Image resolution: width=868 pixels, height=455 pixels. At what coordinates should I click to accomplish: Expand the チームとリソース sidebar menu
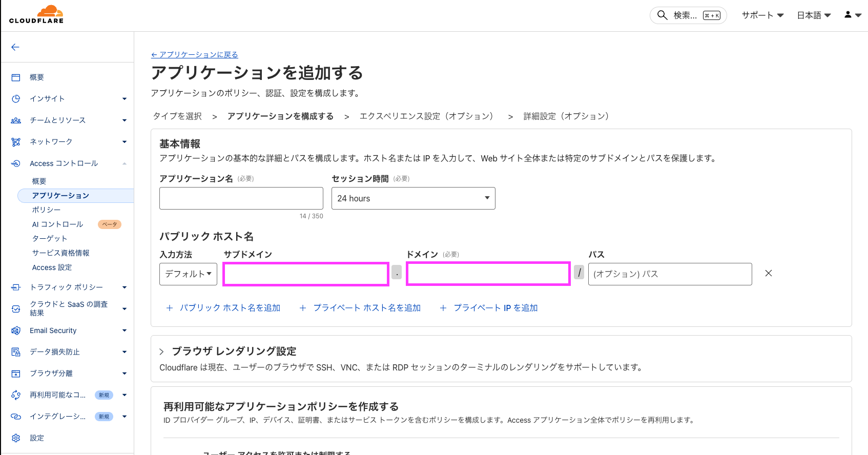pyautogui.click(x=125, y=120)
